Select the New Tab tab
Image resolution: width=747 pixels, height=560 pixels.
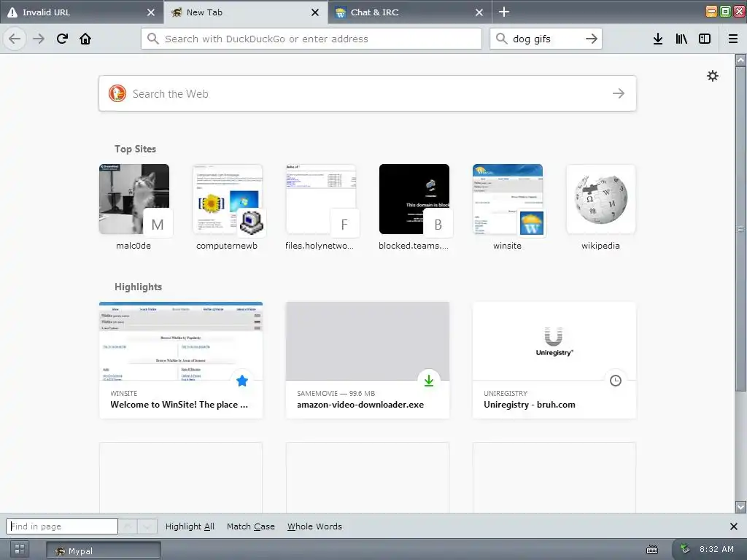(246, 12)
